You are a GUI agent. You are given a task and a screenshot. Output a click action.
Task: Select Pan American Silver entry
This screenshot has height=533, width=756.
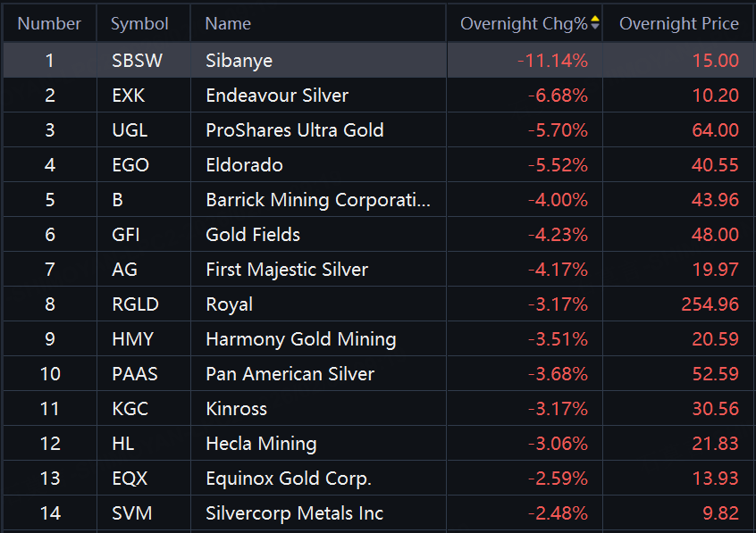[290, 374]
